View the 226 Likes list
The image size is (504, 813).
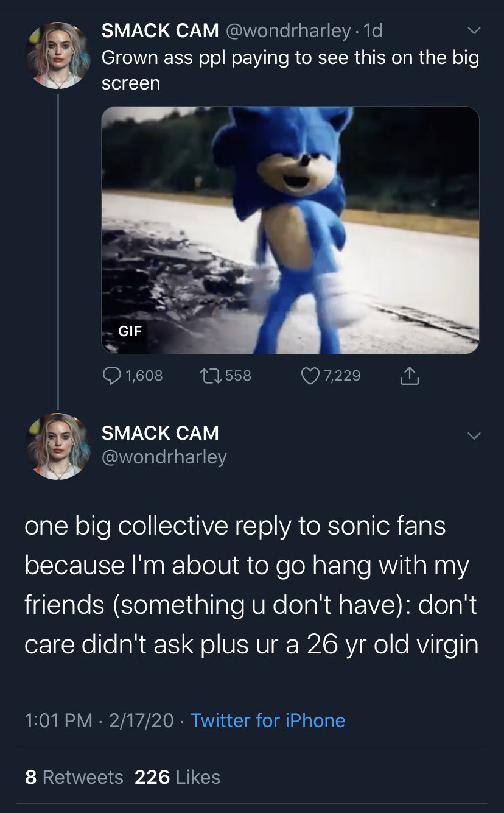[177, 777]
